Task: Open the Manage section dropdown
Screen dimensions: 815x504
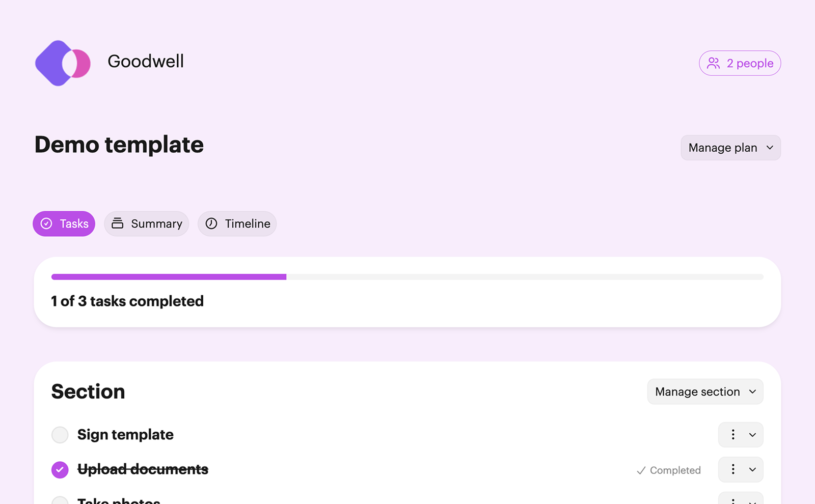Action: [705, 391]
